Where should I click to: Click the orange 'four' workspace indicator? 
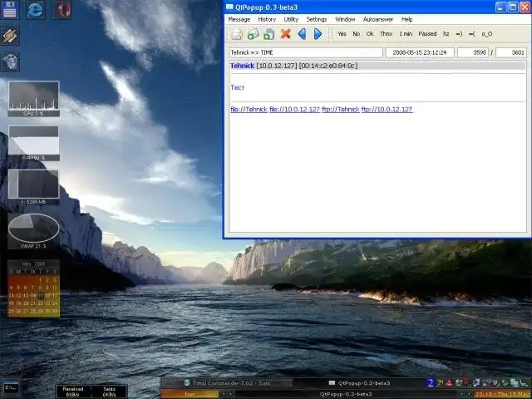tap(190, 394)
